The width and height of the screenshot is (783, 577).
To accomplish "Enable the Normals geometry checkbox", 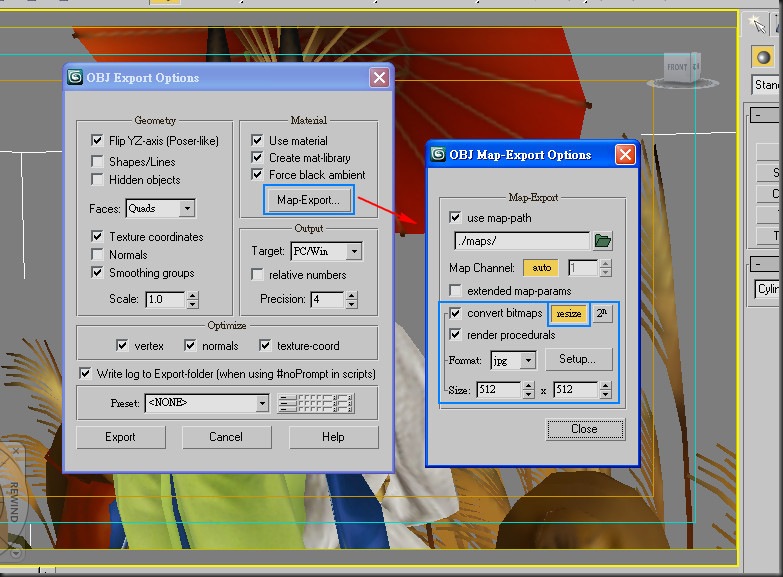I will pos(97,254).
